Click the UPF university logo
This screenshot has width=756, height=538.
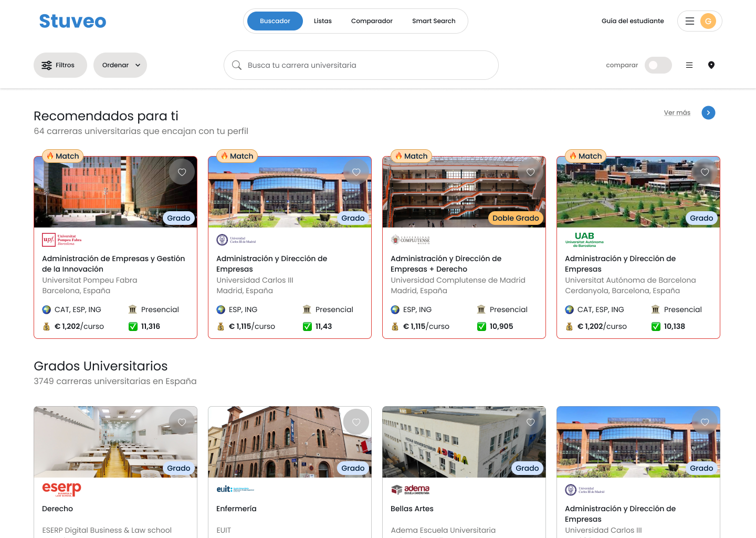62,240
